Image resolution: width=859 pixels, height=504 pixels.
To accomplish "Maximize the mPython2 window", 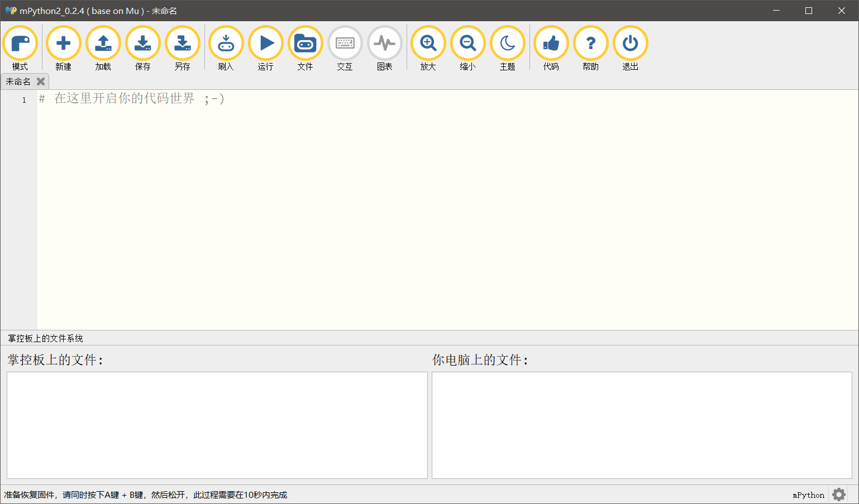I will click(808, 11).
